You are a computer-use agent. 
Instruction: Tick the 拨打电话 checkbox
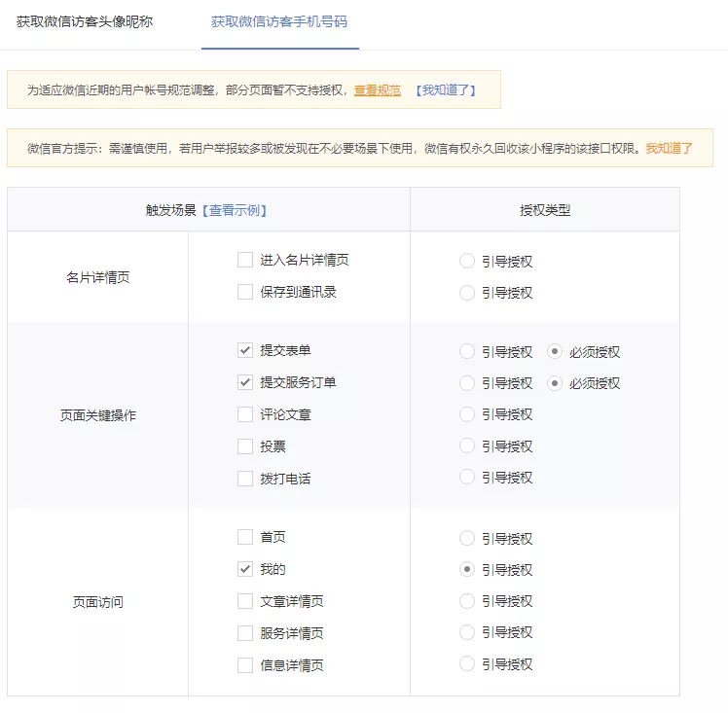tap(245, 479)
